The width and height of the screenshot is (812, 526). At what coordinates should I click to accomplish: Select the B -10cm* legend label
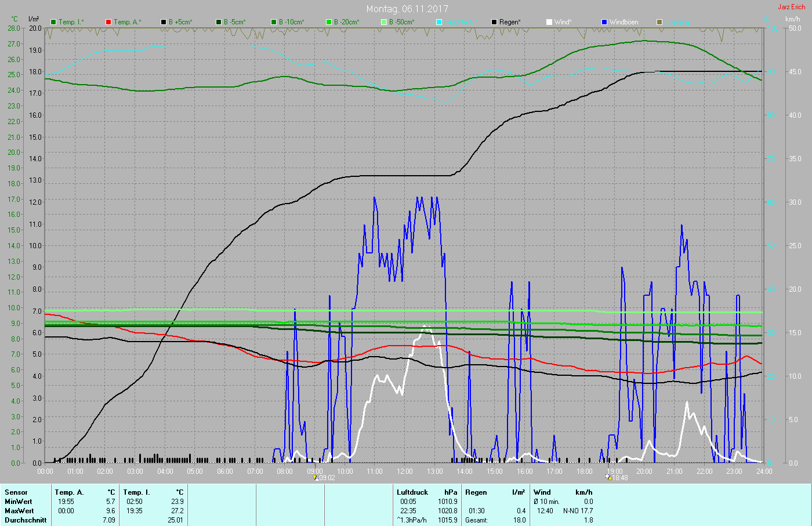coord(292,22)
